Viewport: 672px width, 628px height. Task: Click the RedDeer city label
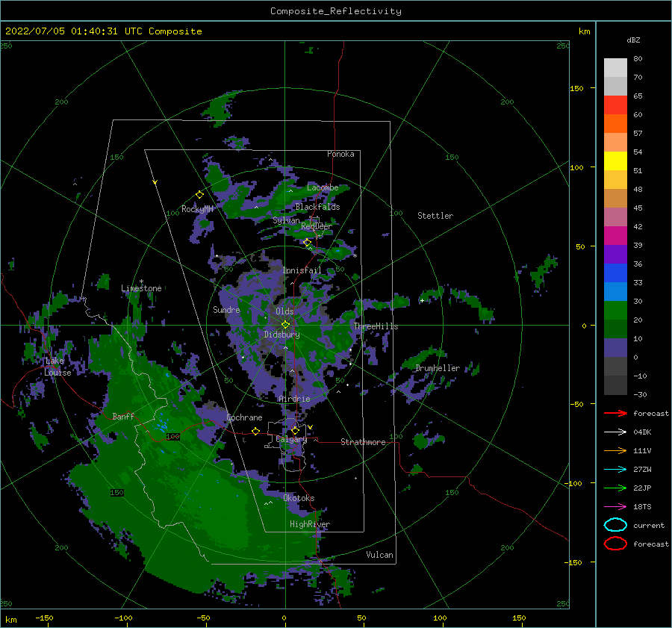coord(317,226)
